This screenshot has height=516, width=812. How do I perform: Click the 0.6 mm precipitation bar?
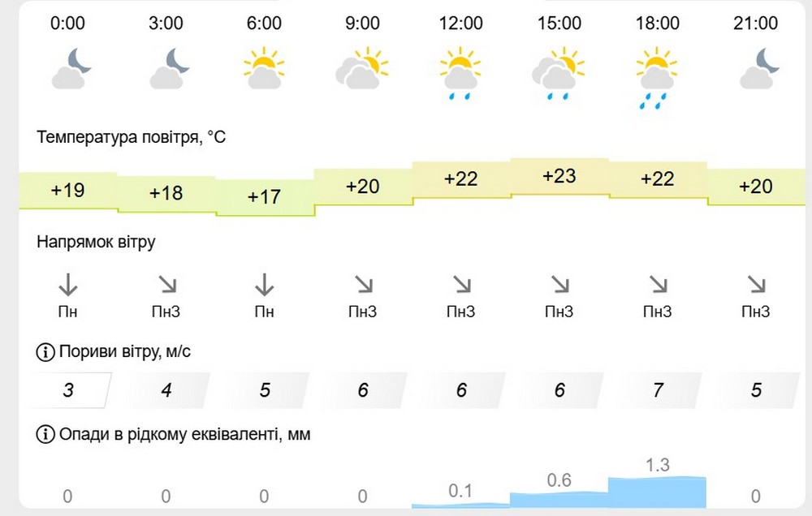click(559, 500)
